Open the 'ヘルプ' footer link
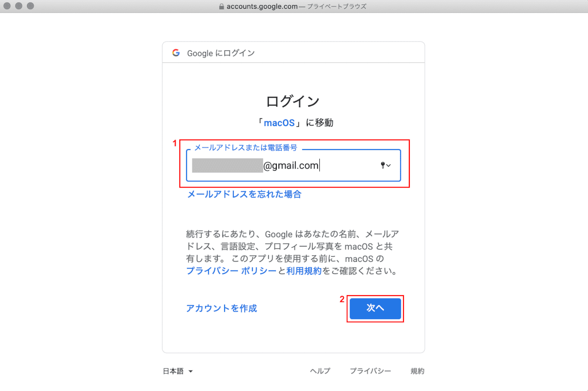This screenshot has width=588, height=391. point(320,371)
